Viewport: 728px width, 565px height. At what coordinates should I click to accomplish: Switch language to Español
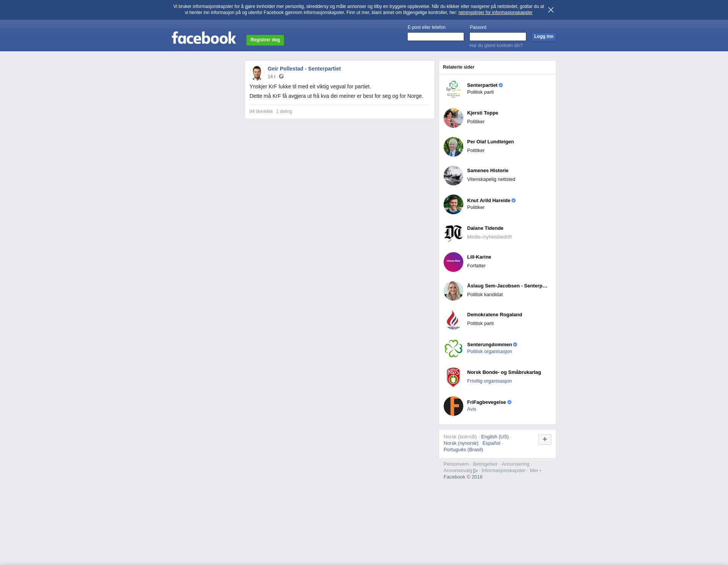[x=491, y=443]
